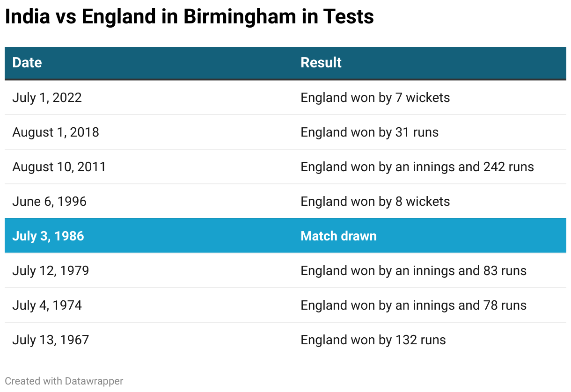This screenshot has width=571, height=392.
Task: Click the "innings and 78 runs" result
Action: coord(413,305)
